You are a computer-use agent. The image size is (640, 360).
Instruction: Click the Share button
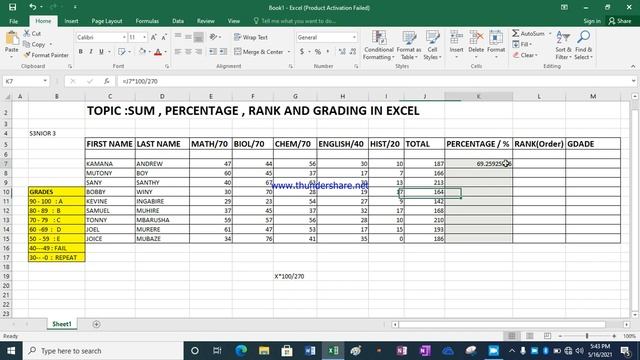620,21
